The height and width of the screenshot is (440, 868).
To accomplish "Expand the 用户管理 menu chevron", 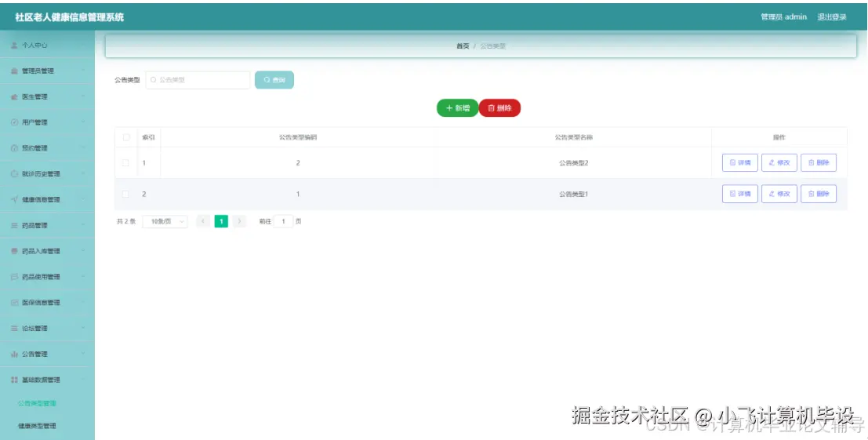I will [x=83, y=122].
